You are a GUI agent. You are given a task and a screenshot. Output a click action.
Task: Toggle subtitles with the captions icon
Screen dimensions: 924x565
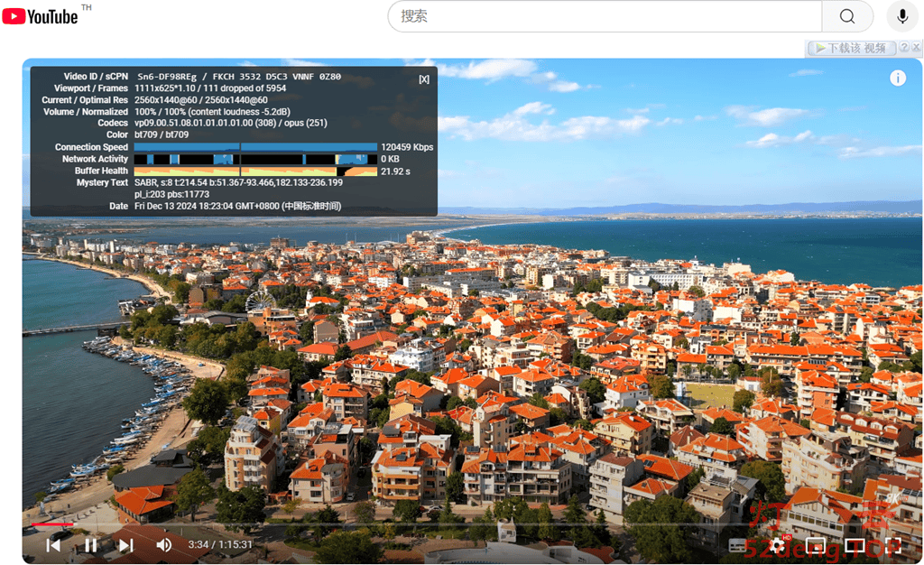[x=738, y=546]
